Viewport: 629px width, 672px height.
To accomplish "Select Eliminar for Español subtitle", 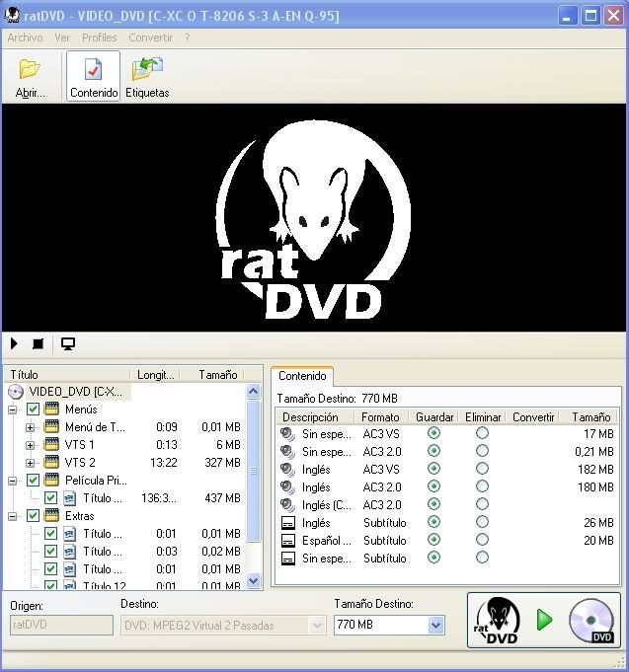I will (482, 540).
